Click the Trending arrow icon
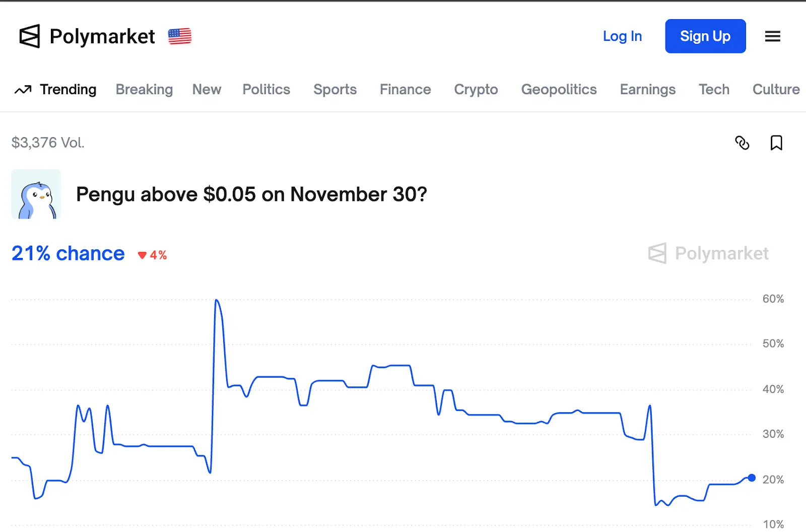 [x=23, y=90]
